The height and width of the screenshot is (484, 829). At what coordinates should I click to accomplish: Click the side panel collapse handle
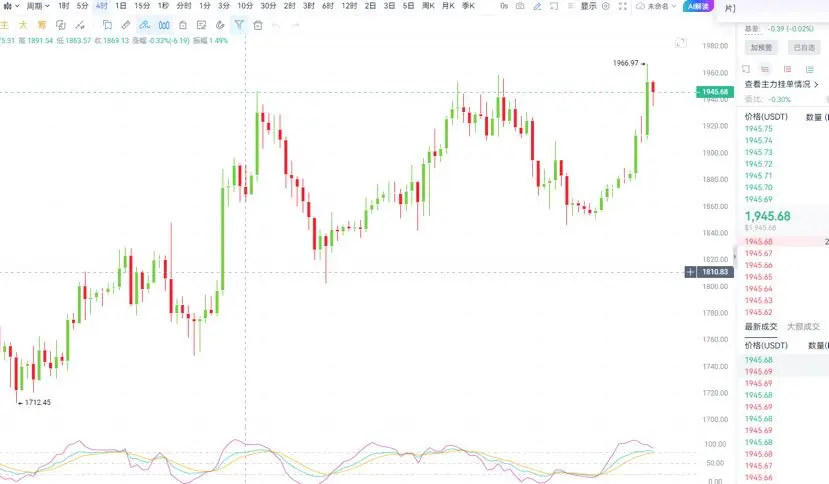pos(735,257)
